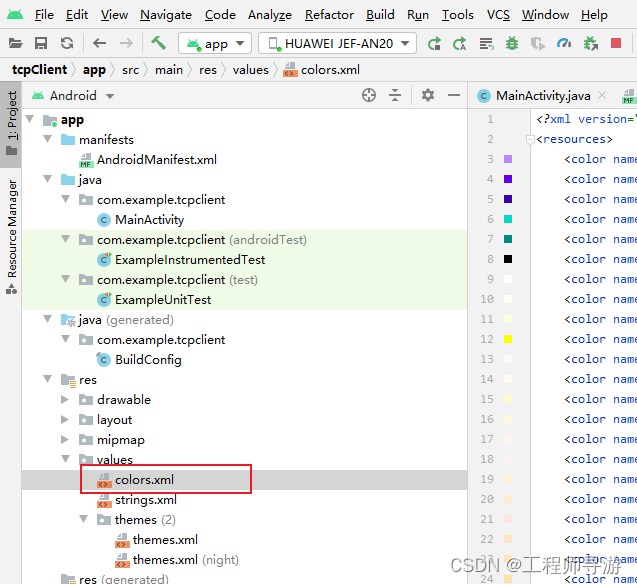Click the tcpClient breadcrumb
The height and width of the screenshot is (584, 637).
pyautogui.click(x=40, y=69)
